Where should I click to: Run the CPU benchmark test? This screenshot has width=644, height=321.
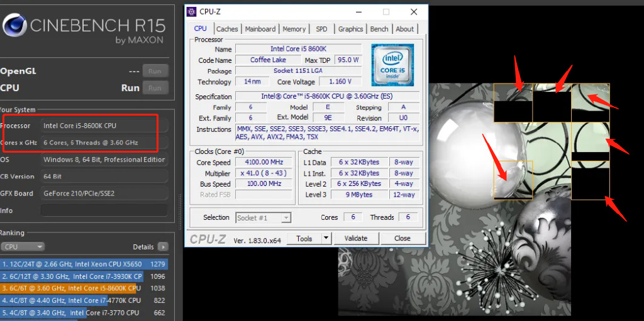(155, 88)
